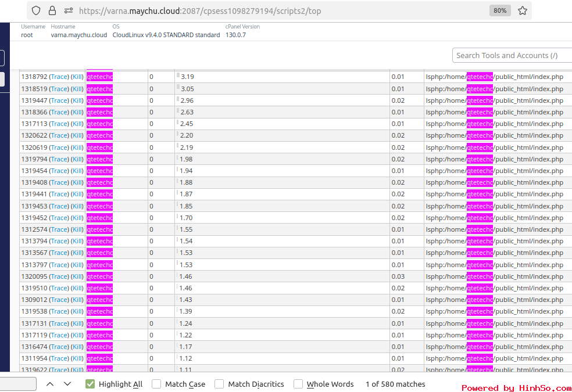Click the padlock site security icon

(x=52, y=10)
